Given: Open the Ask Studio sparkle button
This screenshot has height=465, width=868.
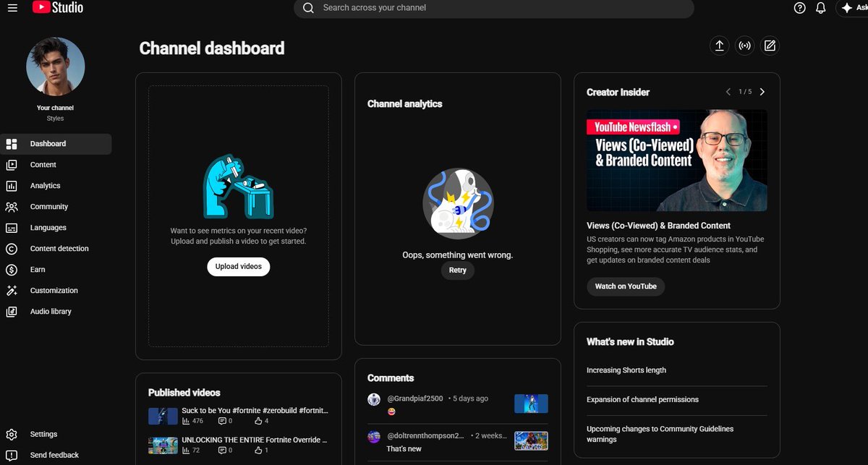Looking at the screenshot, I should click(854, 8).
